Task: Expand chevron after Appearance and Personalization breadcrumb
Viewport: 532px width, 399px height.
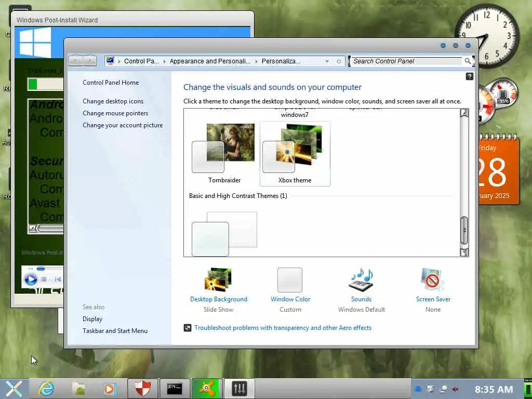Action: click(256, 61)
